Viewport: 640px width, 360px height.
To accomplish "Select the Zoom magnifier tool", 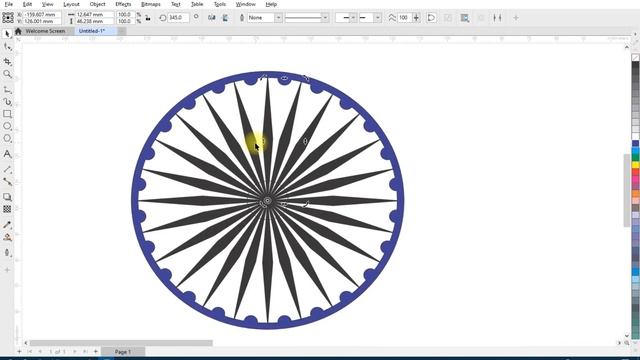I will [x=7, y=74].
